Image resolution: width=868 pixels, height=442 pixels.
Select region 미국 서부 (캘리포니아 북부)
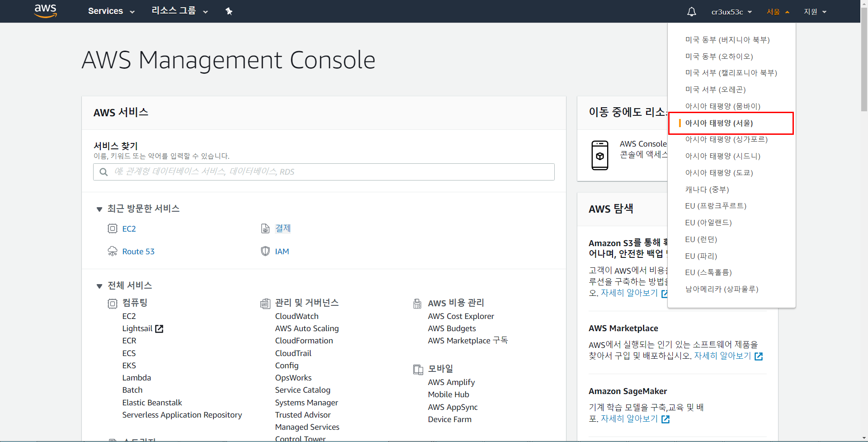731,73
